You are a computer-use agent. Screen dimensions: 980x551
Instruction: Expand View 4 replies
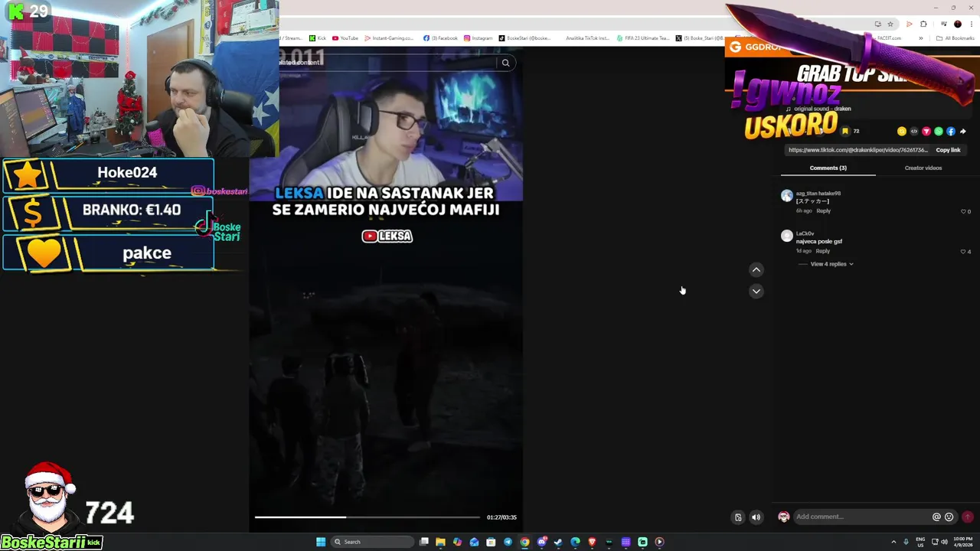click(831, 264)
